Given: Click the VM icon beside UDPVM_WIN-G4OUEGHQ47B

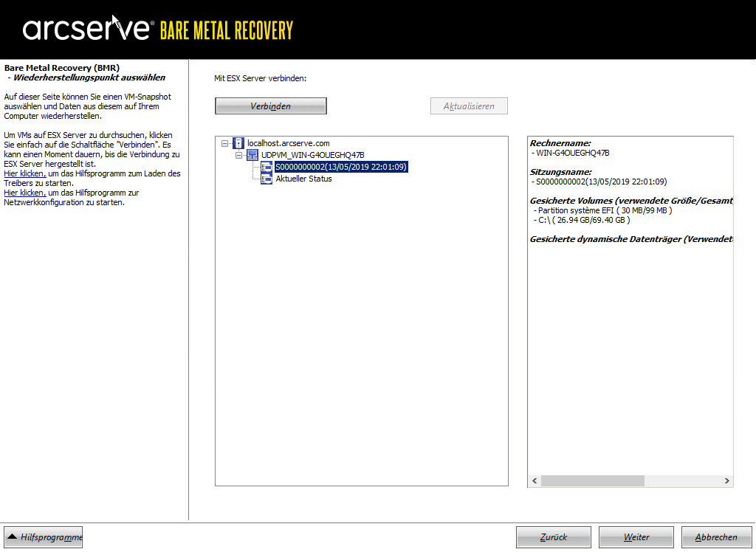Looking at the screenshot, I should coord(252,155).
